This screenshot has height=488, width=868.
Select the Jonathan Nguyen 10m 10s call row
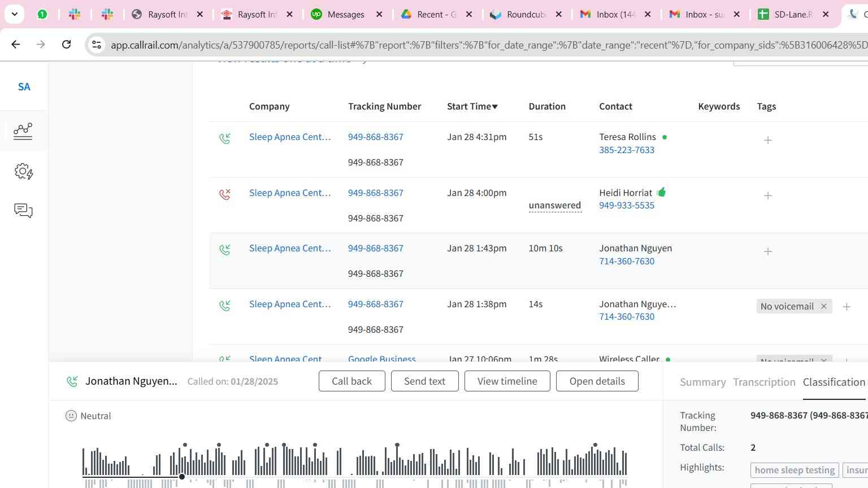[x=539, y=261]
